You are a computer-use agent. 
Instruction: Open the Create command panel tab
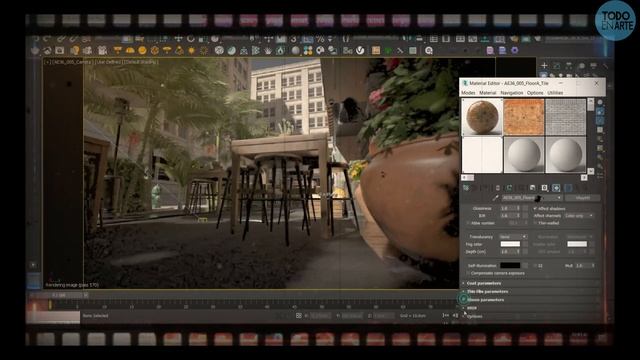[544, 65]
